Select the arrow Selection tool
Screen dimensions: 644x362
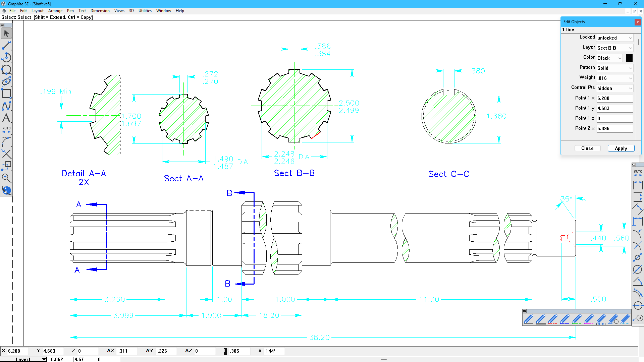[x=6, y=33]
